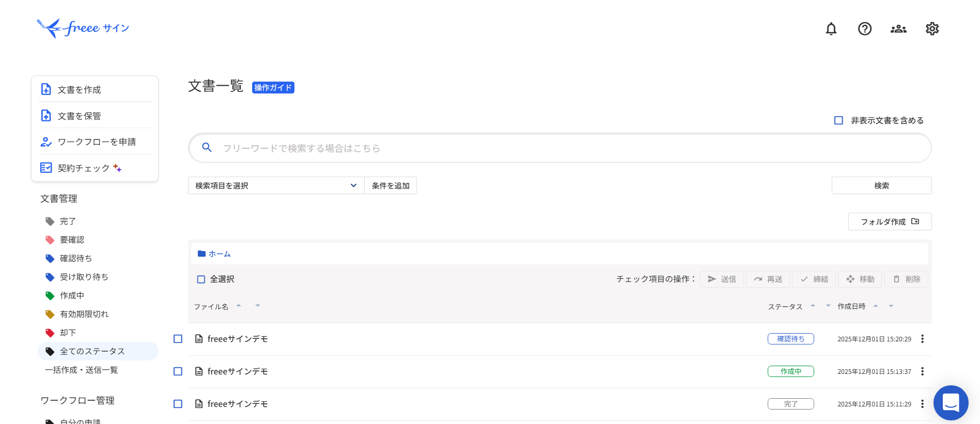Click the 契約チェック checklist icon
Image resolution: width=980 pixels, height=424 pixels.
point(46,168)
